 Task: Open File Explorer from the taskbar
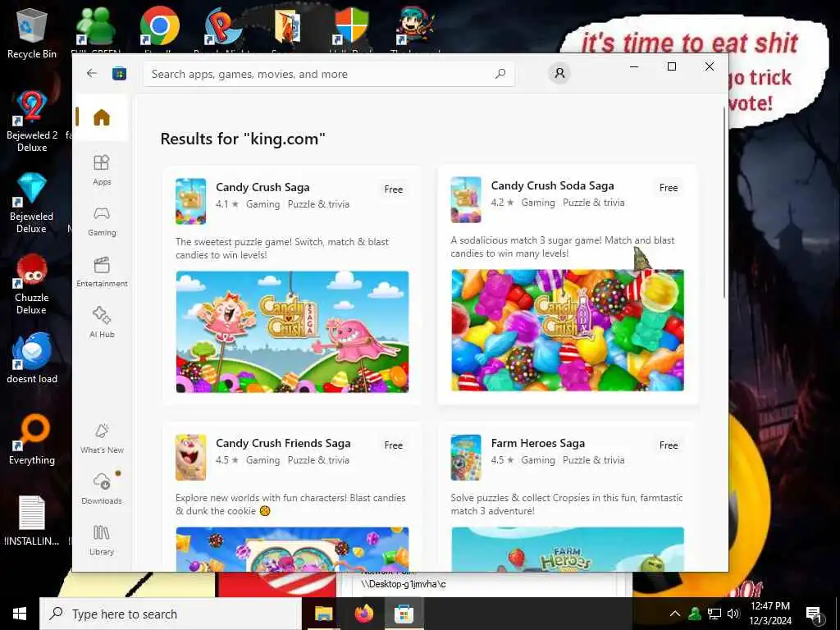click(x=323, y=614)
